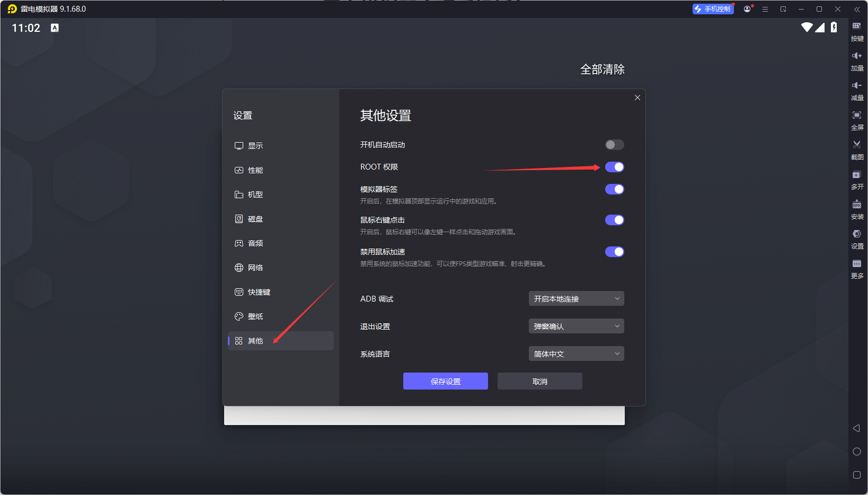Open the title bar hamburger menu
This screenshot has height=495, width=868.
[x=765, y=9]
